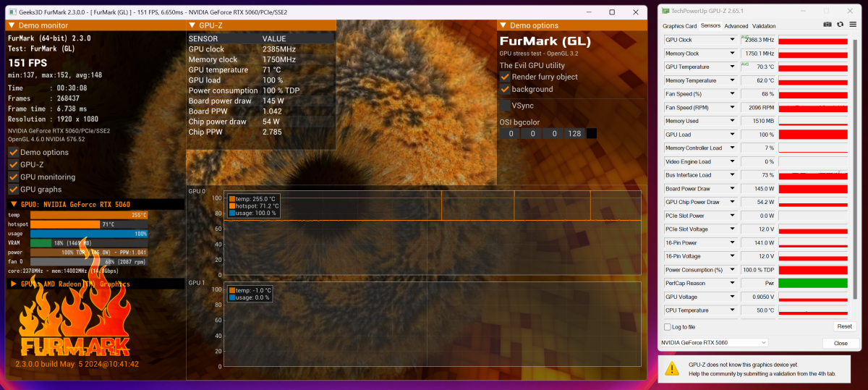Click the Close button at GPU-Z bottom
This screenshot has height=390, width=868.
(841, 343)
